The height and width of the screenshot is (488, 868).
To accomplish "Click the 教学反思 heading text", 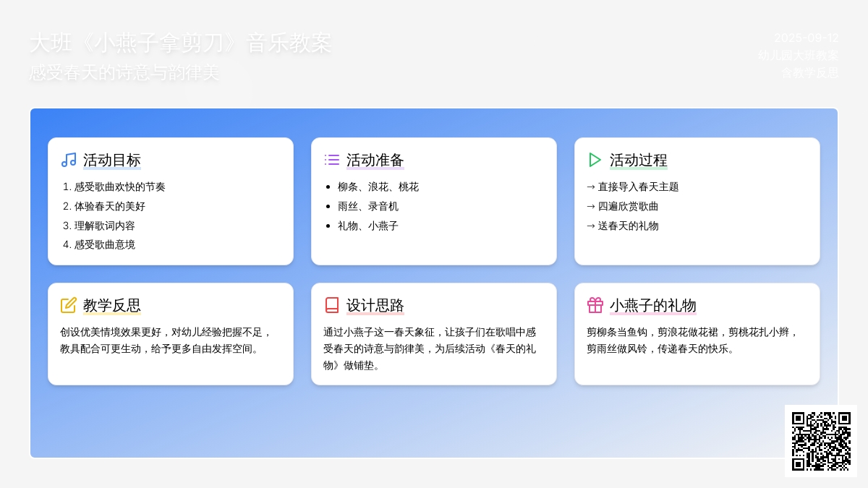I will click(x=112, y=306).
